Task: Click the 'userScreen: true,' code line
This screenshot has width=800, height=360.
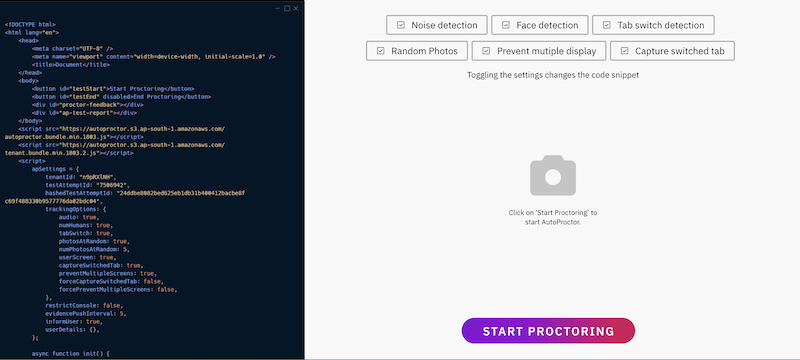Action: [x=88, y=258]
